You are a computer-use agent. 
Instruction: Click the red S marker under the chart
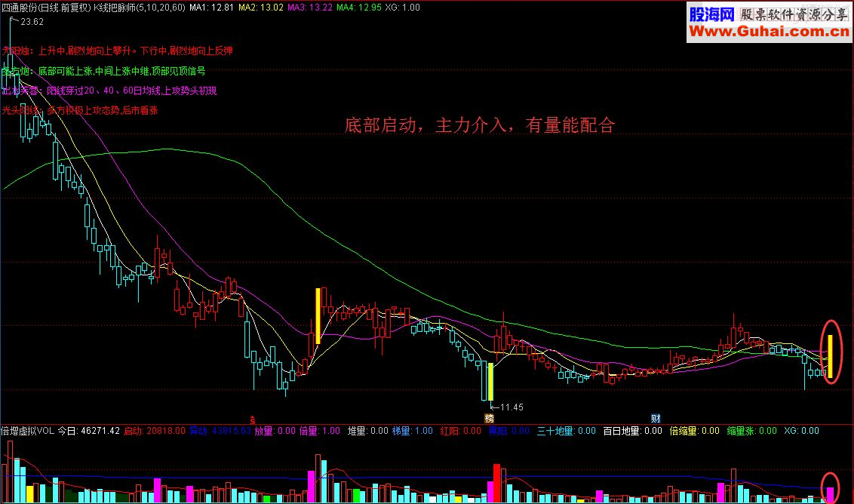tap(252, 419)
